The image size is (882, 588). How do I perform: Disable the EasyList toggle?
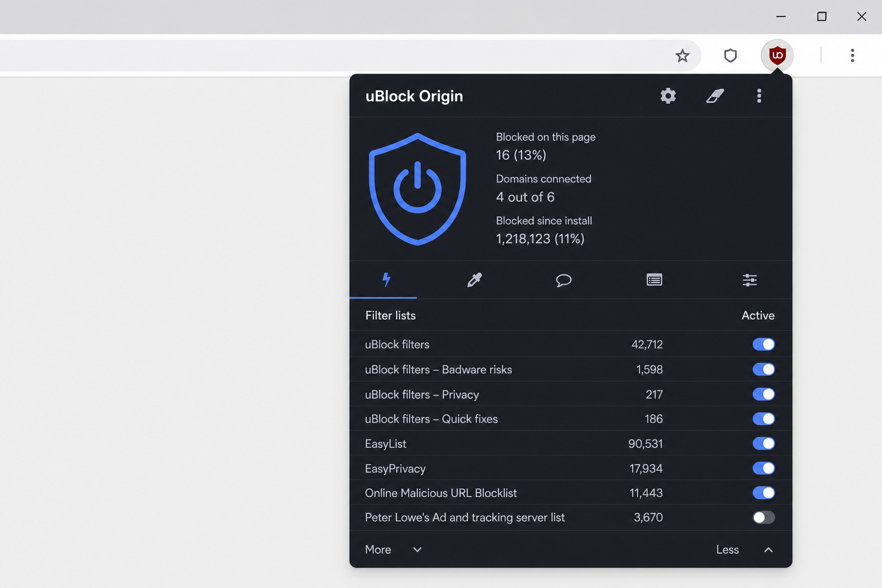(764, 443)
